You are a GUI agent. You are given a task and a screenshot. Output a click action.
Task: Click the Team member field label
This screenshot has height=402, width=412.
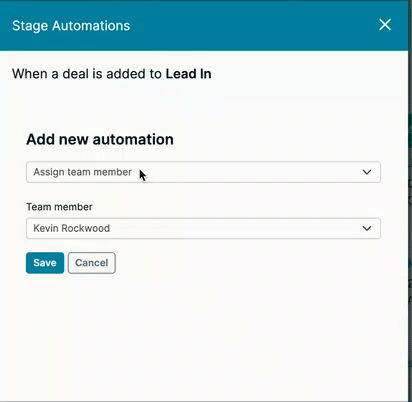coord(59,207)
